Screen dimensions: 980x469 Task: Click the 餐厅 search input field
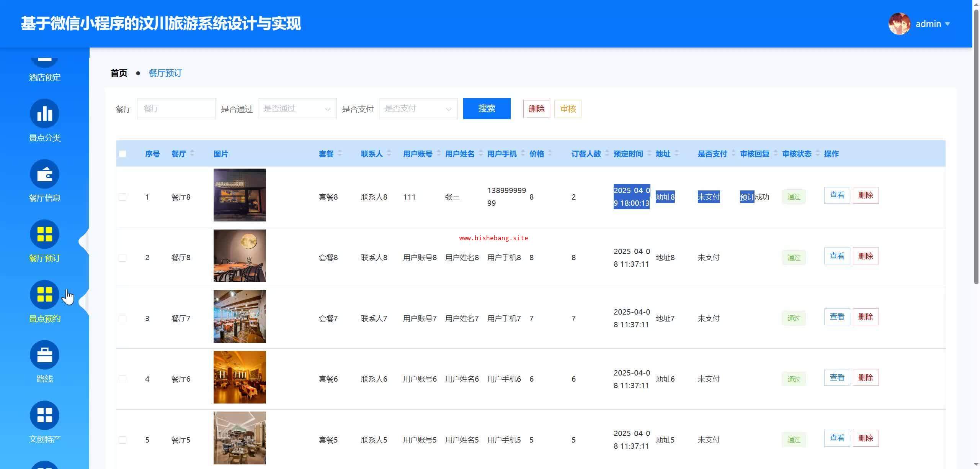click(176, 109)
